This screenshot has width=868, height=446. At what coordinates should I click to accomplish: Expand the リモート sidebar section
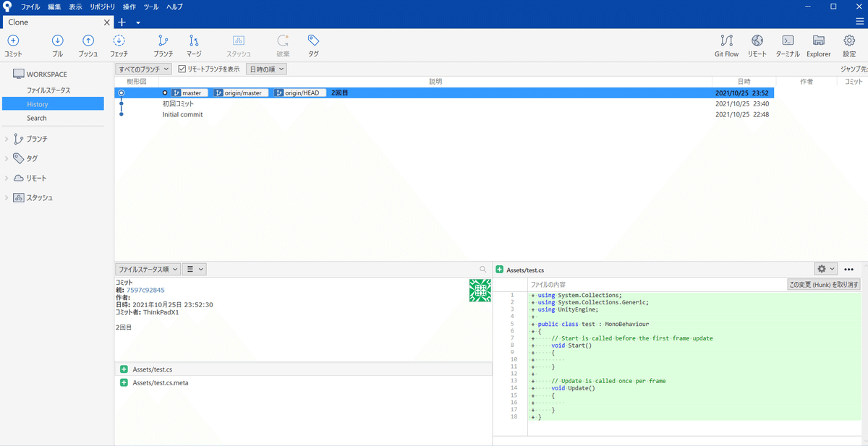point(7,178)
